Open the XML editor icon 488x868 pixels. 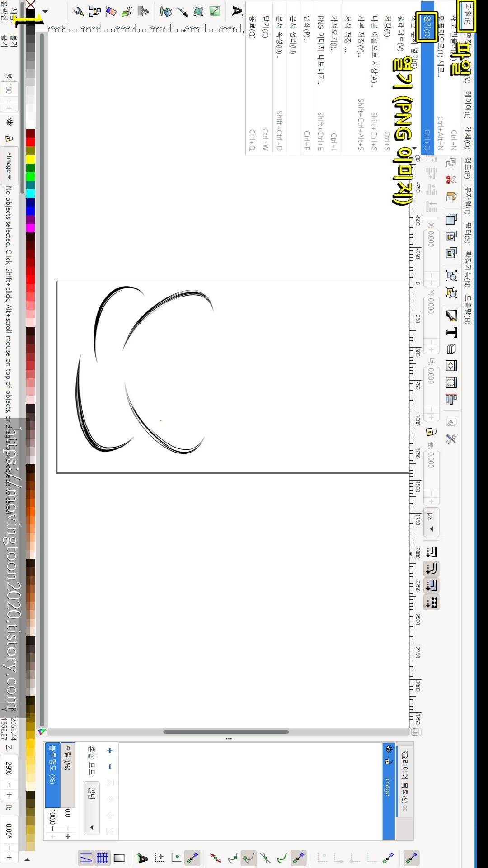(451, 365)
